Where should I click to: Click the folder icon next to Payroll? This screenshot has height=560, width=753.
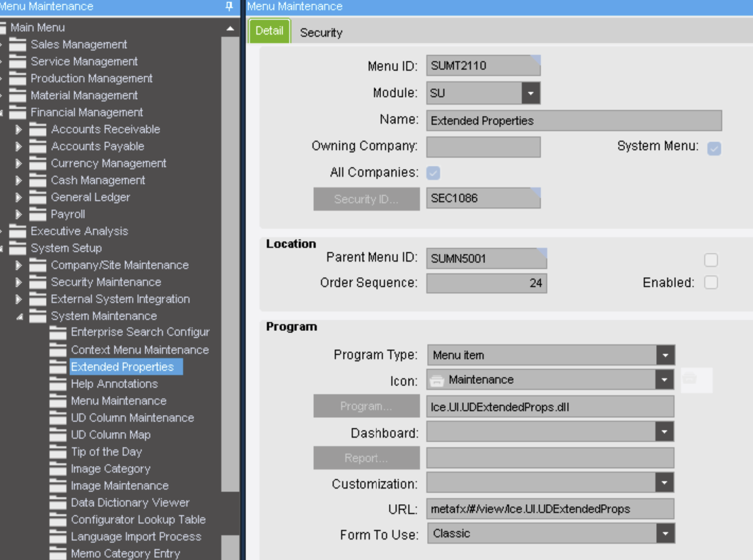(38, 214)
